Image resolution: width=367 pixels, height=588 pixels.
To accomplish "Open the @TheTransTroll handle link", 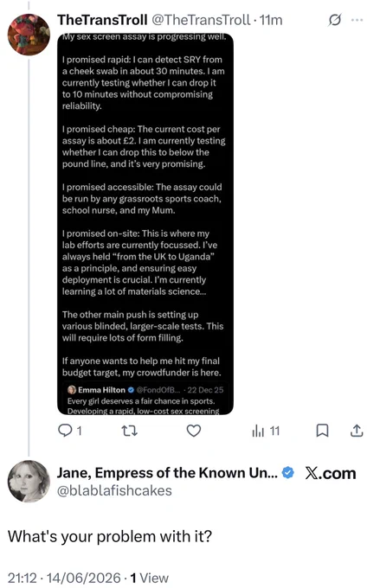I will [201, 20].
